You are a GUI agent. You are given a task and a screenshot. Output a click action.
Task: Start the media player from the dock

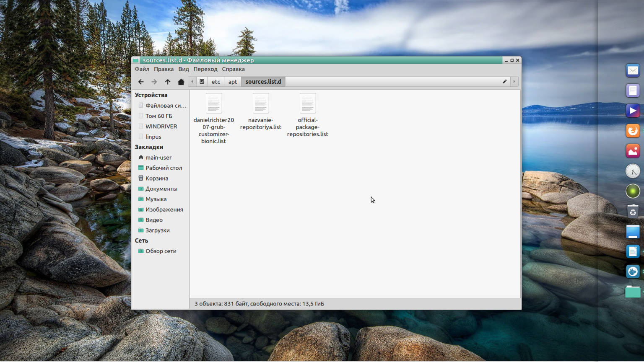(x=633, y=110)
